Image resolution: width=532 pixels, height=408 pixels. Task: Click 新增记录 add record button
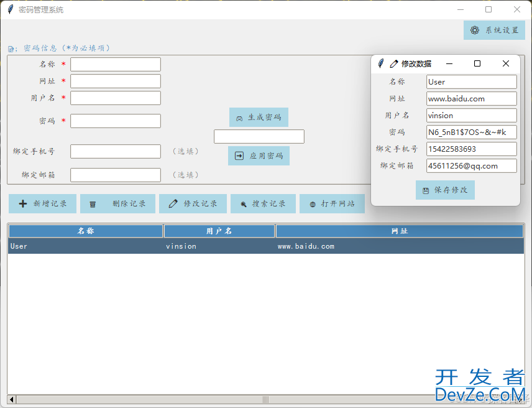[42, 203]
